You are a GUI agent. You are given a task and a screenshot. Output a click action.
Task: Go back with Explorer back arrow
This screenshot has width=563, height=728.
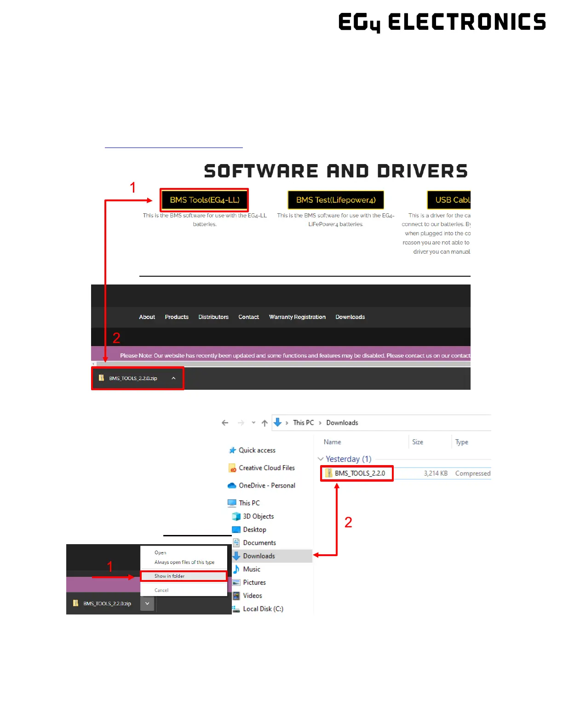(x=225, y=423)
